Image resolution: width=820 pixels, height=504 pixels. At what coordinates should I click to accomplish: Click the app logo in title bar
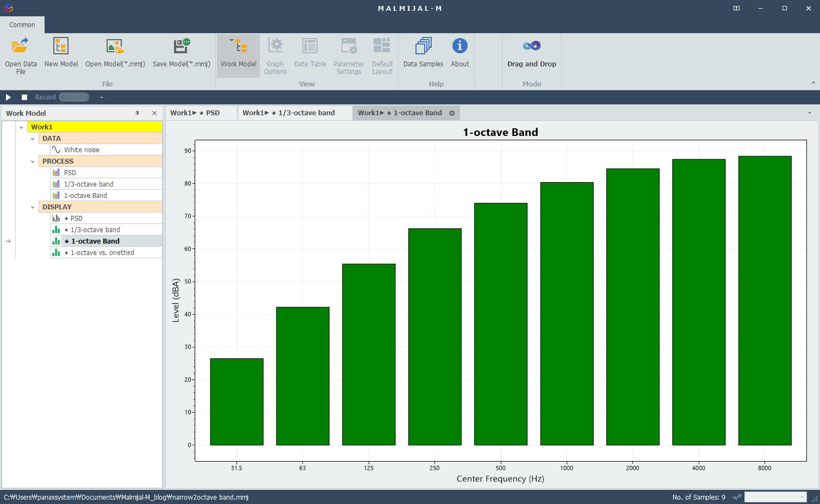click(x=8, y=8)
